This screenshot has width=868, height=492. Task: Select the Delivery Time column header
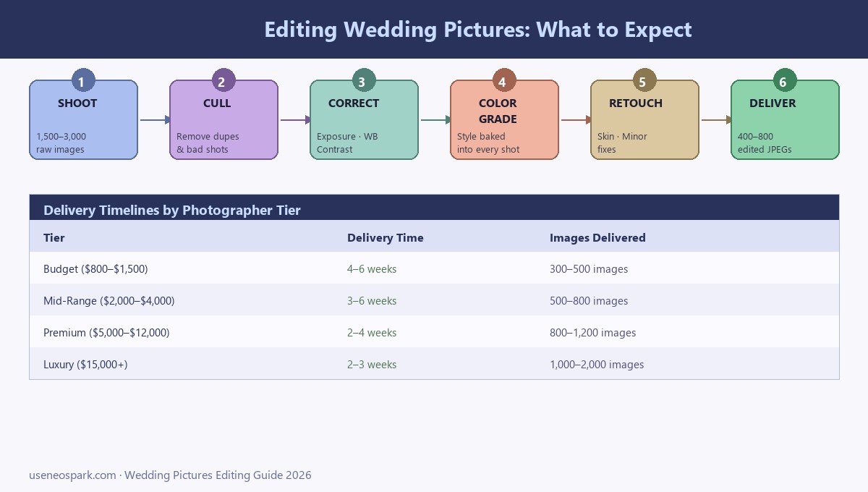click(385, 237)
